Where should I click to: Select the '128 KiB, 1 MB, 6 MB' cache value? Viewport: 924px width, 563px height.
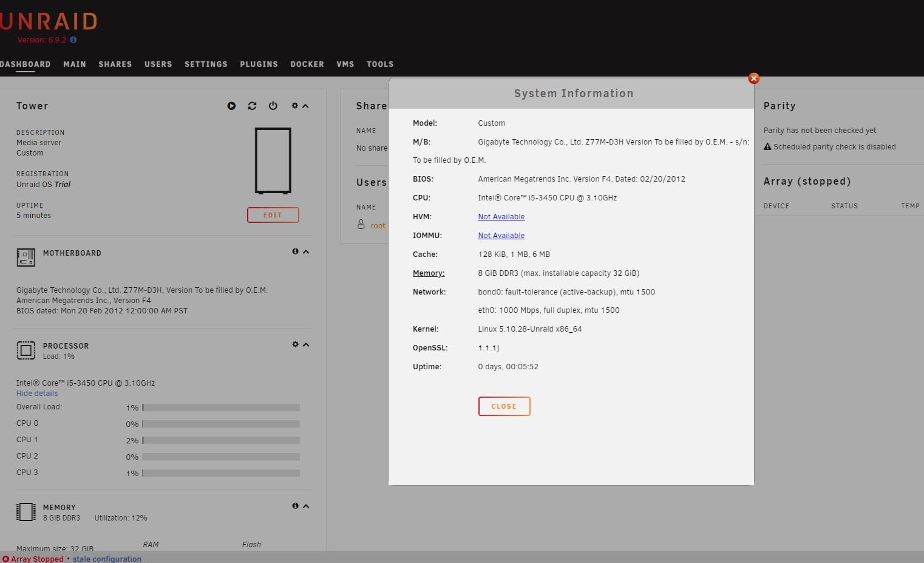[x=514, y=254]
